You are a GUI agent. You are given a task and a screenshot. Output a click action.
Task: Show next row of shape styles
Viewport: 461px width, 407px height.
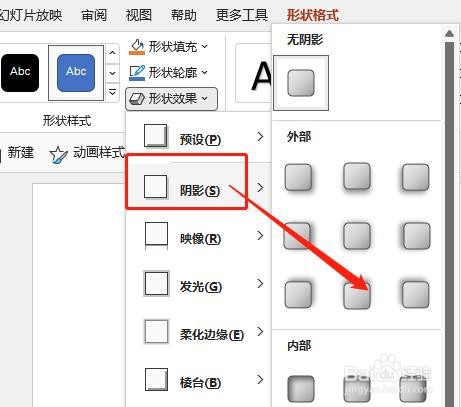pyautogui.click(x=113, y=73)
